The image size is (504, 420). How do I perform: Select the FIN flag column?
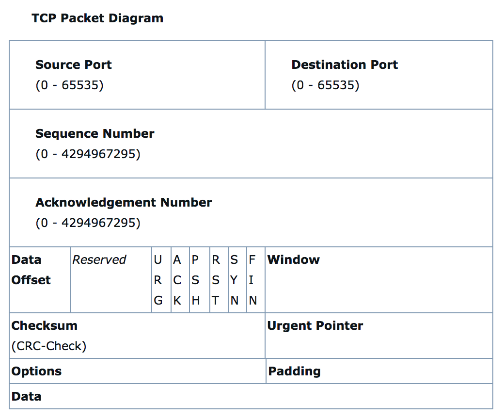252,280
